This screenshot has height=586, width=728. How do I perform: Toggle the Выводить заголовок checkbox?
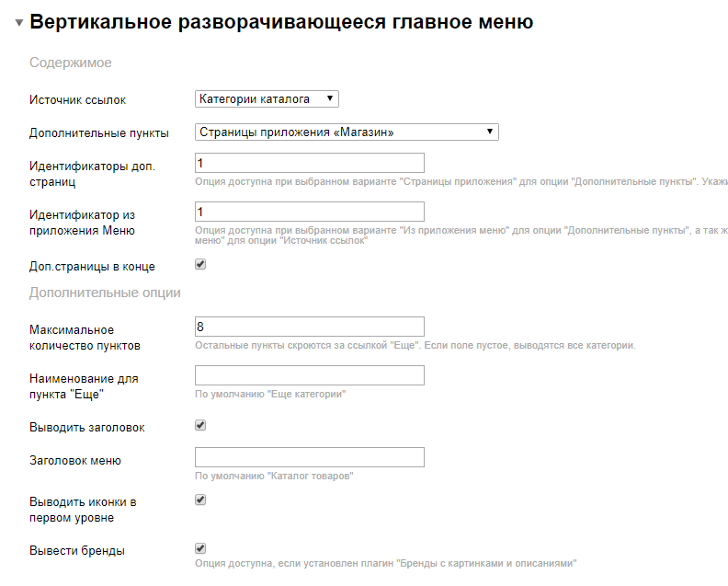click(x=200, y=426)
